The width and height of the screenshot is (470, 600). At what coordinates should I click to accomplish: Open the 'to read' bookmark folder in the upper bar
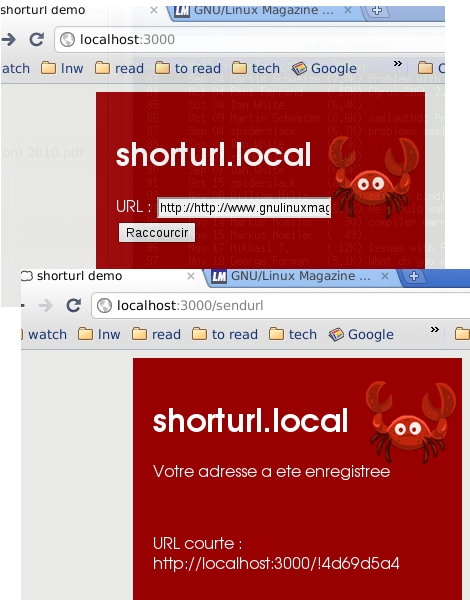(188, 68)
